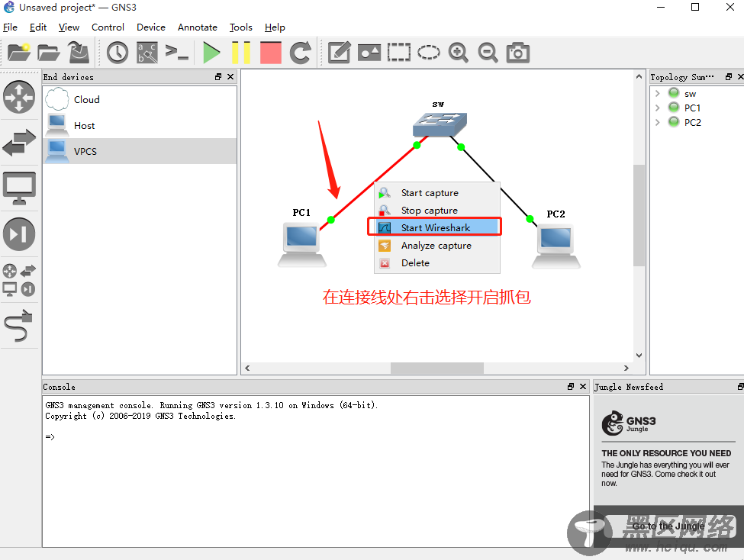Expand the PC2 node in Topology Summary
The width and height of the screenshot is (744, 560).
pyautogui.click(x=657, y=122)
